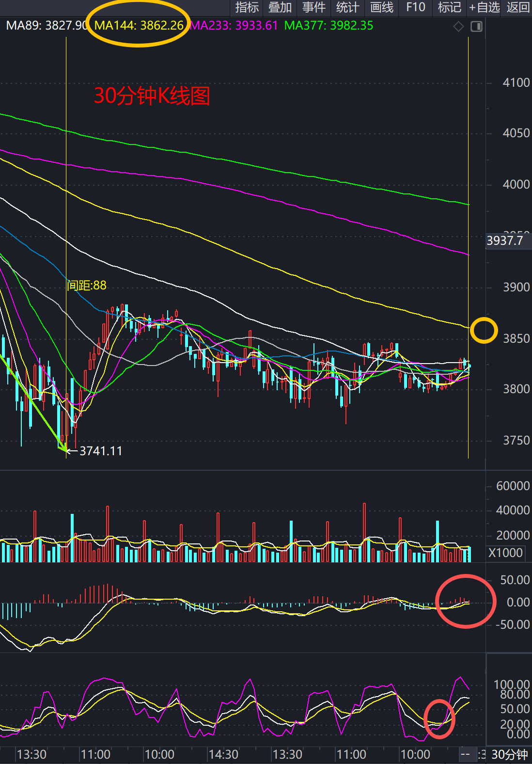The width and height of the screenshot is (532, 764).
Task: Click the -- box on time axis
Action: click(x=465, y=754)
